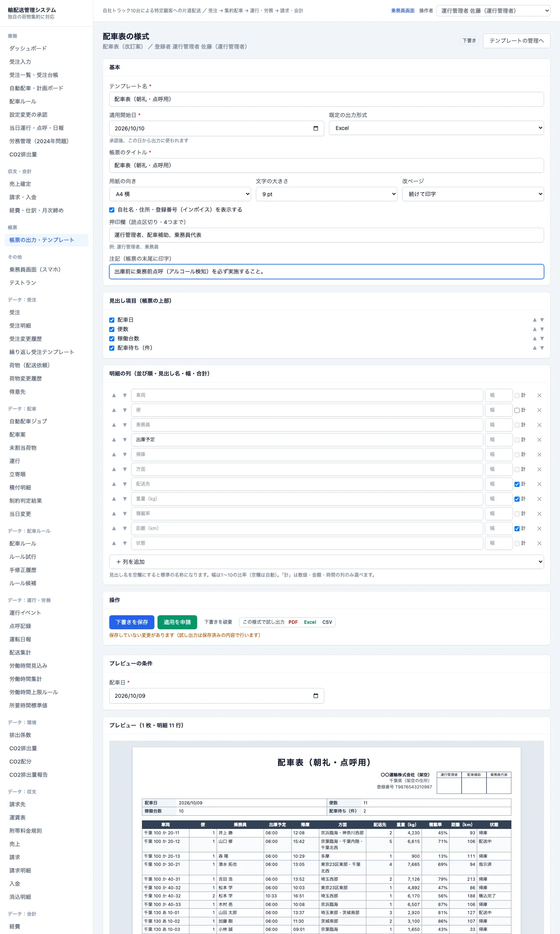Click the テンプレートの管理へ button
560x934 pixels.
coord(516,41)
